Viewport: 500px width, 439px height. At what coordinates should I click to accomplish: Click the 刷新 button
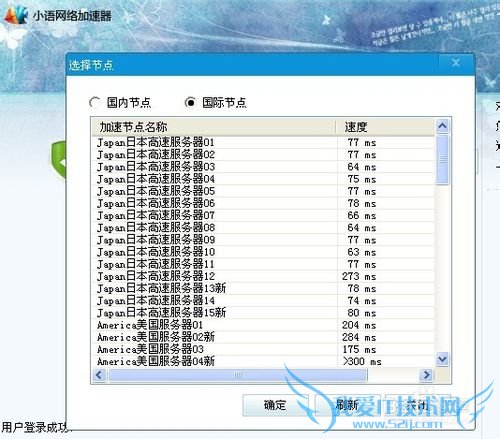[347, 405]
